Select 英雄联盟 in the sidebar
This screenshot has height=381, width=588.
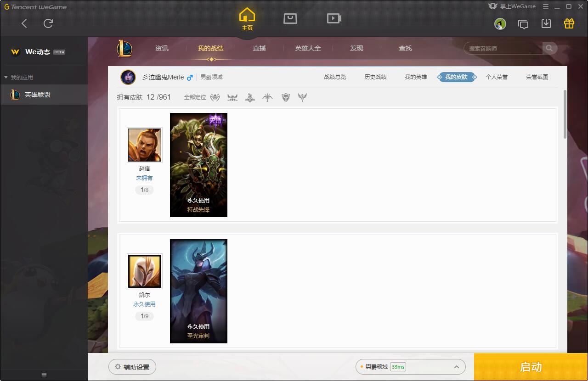[x=38, y=95]
